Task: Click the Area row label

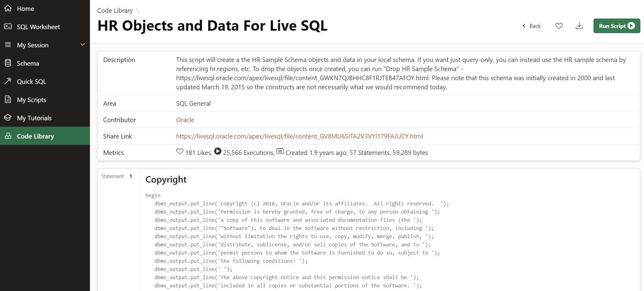Action: [109, 103]
